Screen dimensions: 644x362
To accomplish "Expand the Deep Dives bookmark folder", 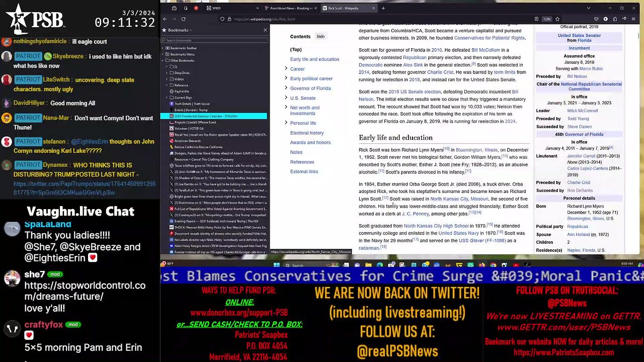I will tap(167, 73).
